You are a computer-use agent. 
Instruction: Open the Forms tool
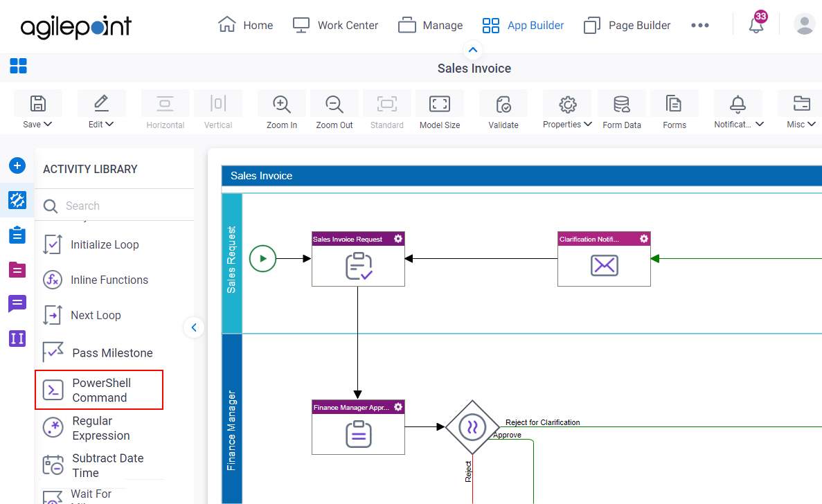coord(674,109)
